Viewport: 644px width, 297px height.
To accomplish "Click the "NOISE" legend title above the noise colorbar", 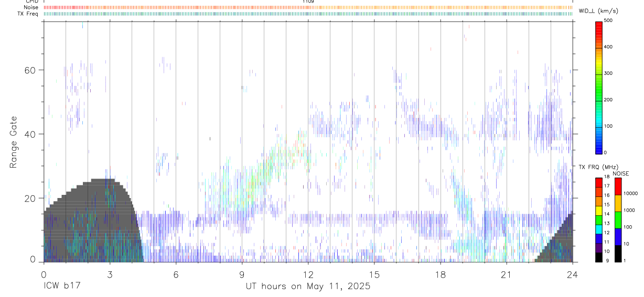I will click(621, 173).
